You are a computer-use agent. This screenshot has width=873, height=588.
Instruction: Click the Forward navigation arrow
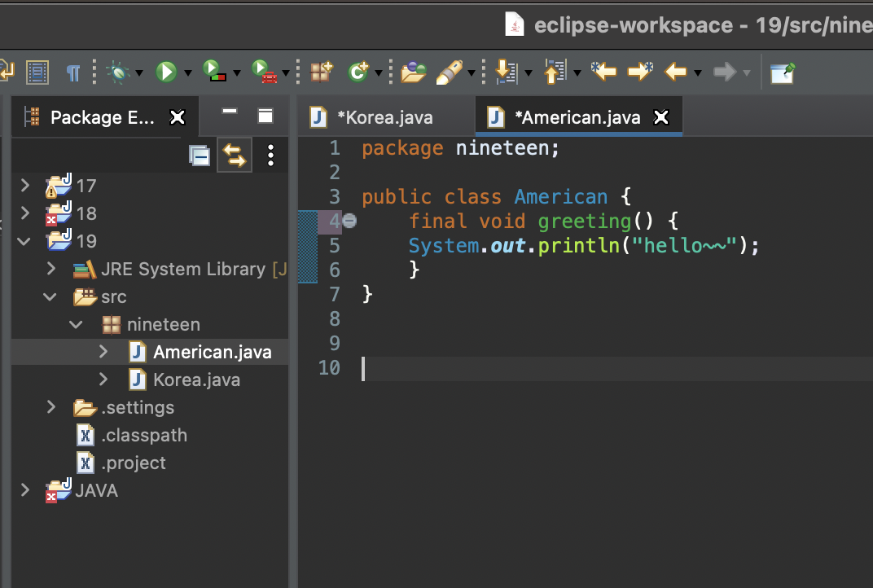pyautogui.click(x=724, y=72)
